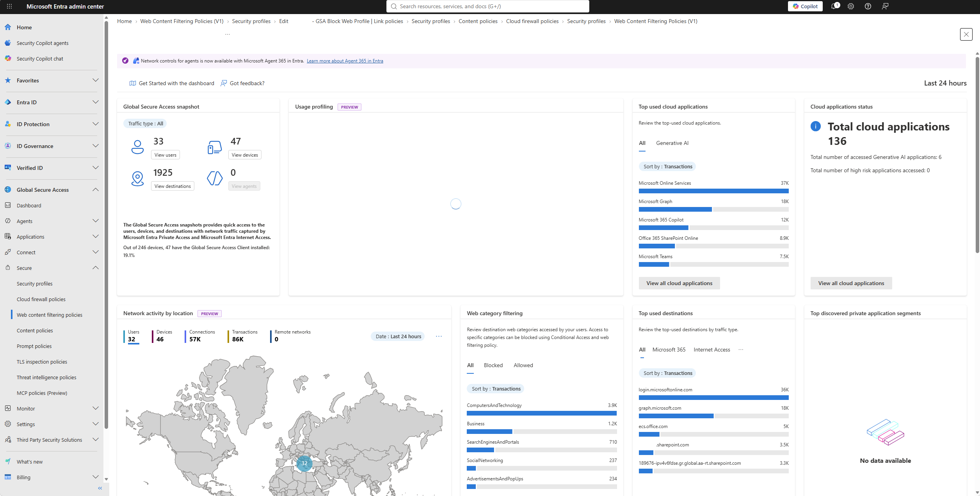Click the 32 cluster marker on map
Image resolution: width=980 pixels, height=496 pixels.
[304, 463]
